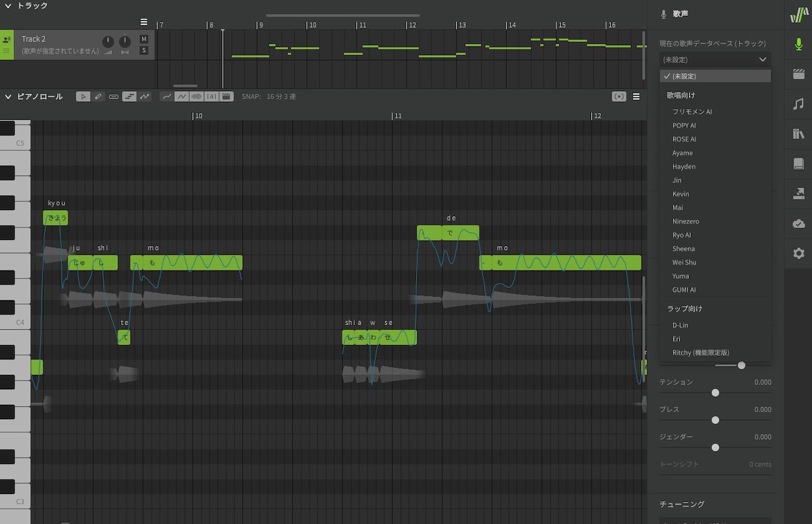Select the loop pill-shaped tool icon
This screenshot has width=812, height=524.
pyautogui.click(x=114, y=96)
